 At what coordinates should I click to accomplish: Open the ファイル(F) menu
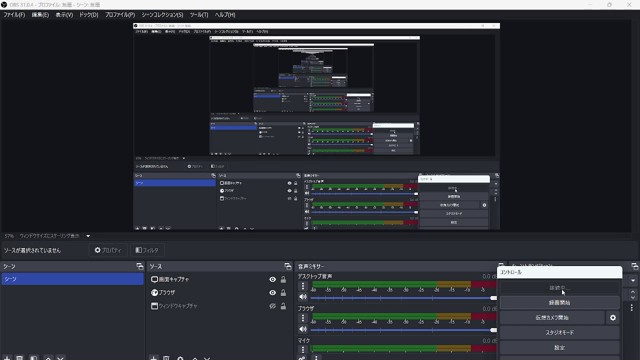pos(14,15)
